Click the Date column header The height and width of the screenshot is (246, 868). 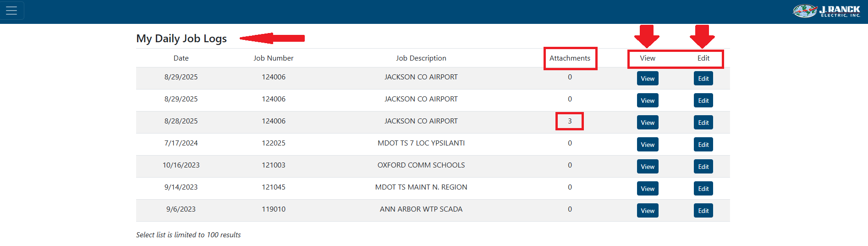(181, 58)
